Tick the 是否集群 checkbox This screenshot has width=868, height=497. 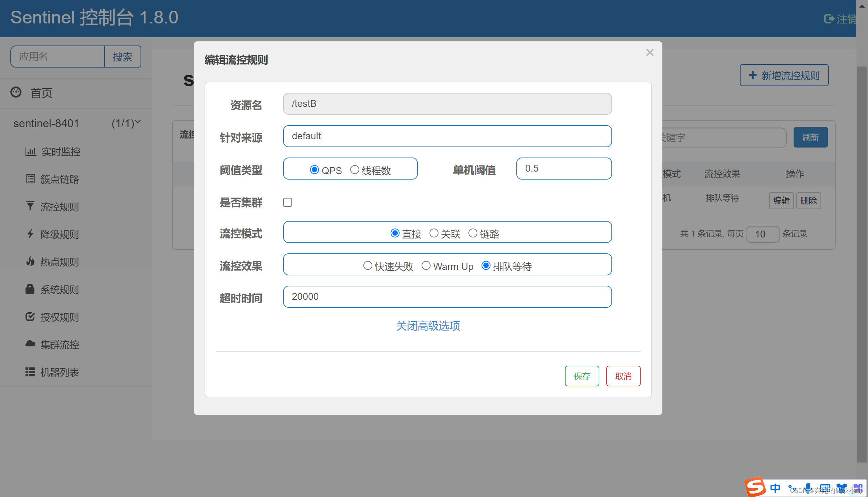(x=288, y=202)
